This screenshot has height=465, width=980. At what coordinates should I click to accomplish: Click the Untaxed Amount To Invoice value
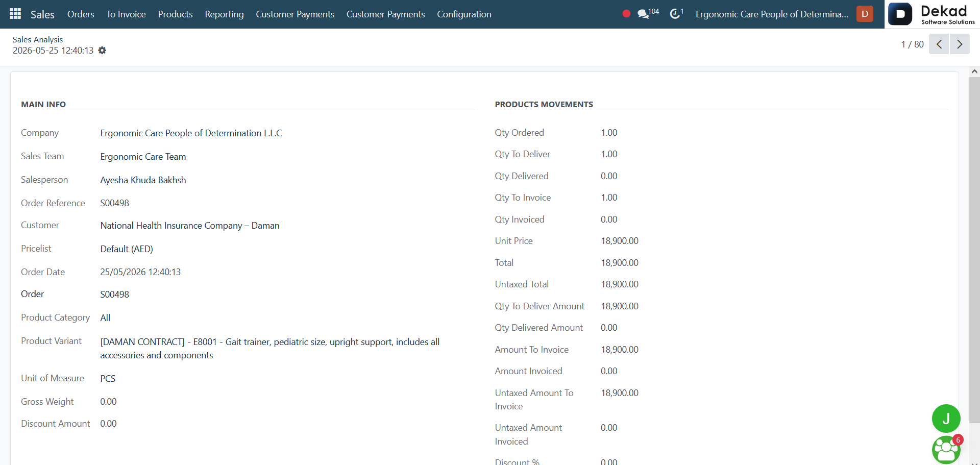click(620, 393)
